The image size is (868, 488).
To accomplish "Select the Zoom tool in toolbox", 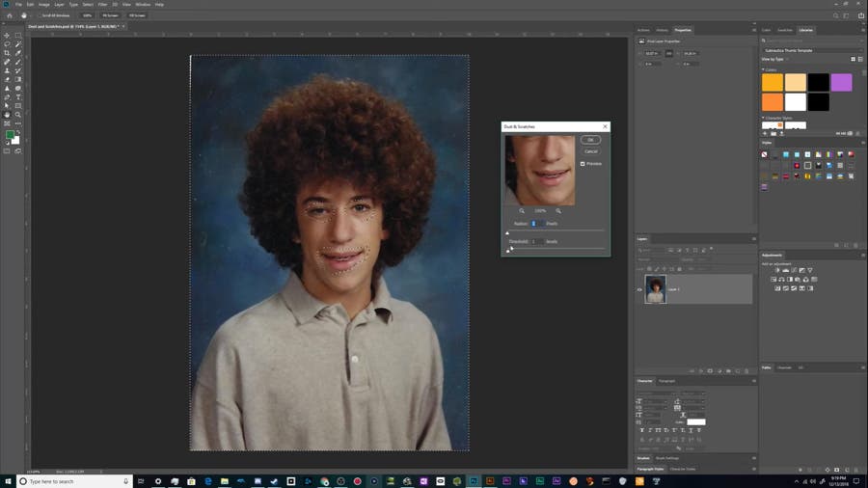I will 18,115.
